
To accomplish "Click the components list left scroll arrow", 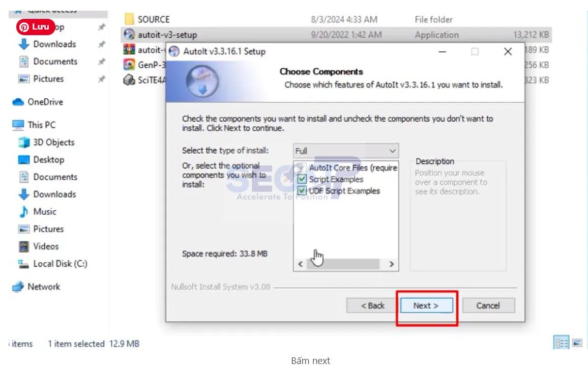I will pyautogui.click(x=301, y=264).
